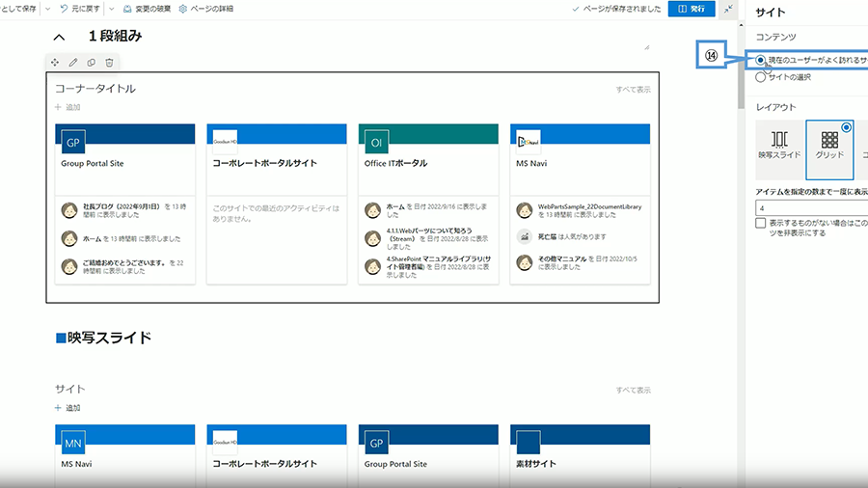Open the dropdown arrow next to save
Viewport: 868px width, 488px height.
(x=47, y=9)
